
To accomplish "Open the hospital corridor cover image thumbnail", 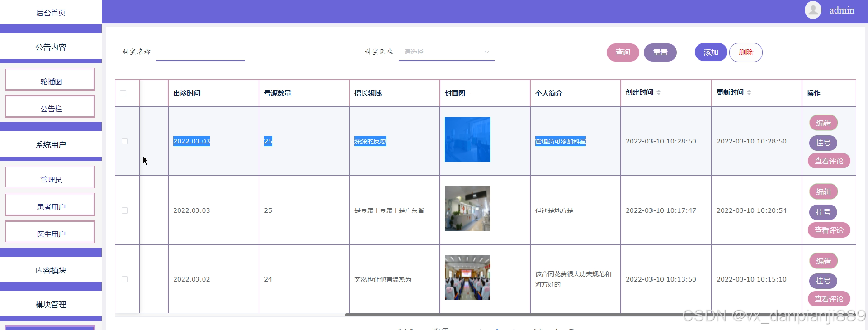I will pos(467,208).
